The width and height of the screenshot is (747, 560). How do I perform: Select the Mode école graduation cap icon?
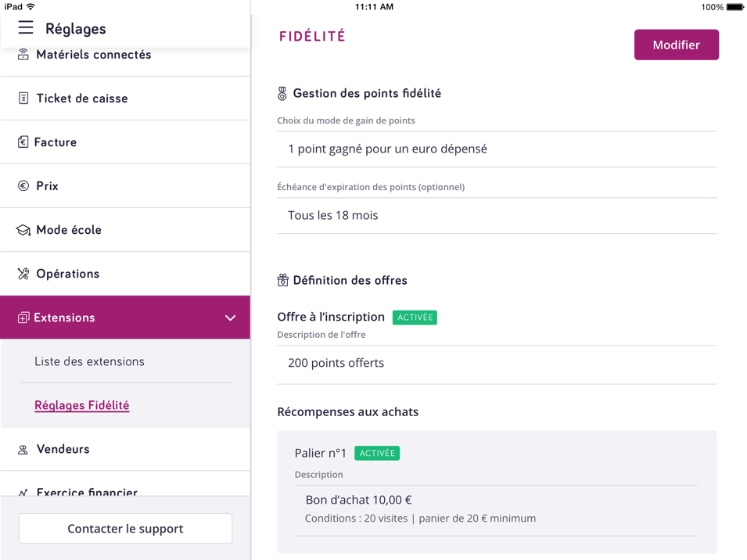click(23, 229)
